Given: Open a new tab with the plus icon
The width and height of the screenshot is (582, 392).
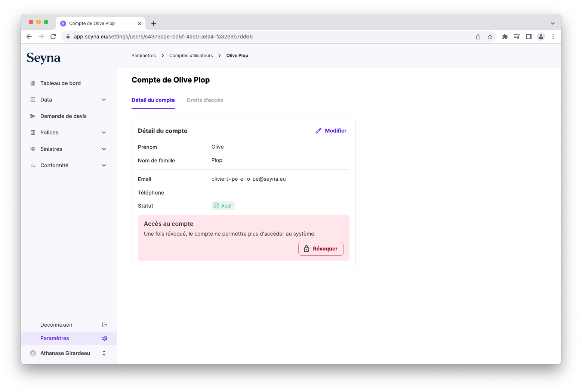Looking at the screenshot, I should coord(154,24).
